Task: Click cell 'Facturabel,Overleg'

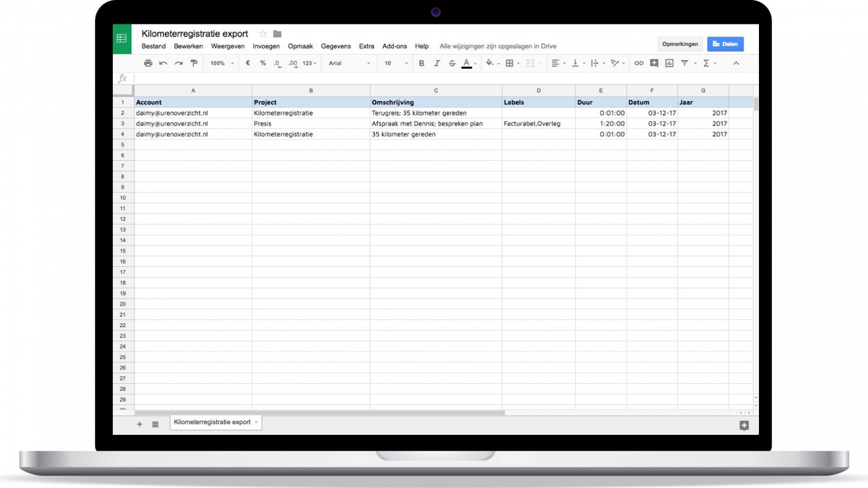Action: click(x=539, y=124)
